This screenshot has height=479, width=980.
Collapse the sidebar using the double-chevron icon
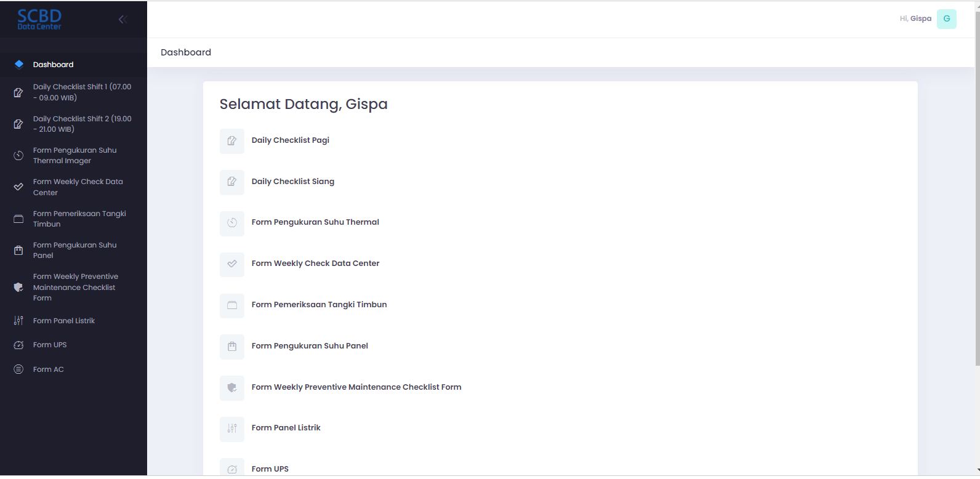pos(122,20)
